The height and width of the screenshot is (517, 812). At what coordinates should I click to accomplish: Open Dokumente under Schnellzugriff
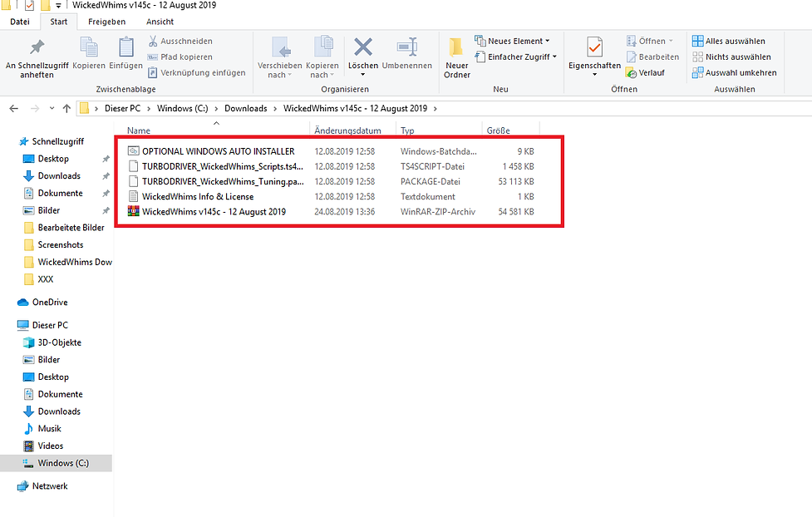(60, 193)
